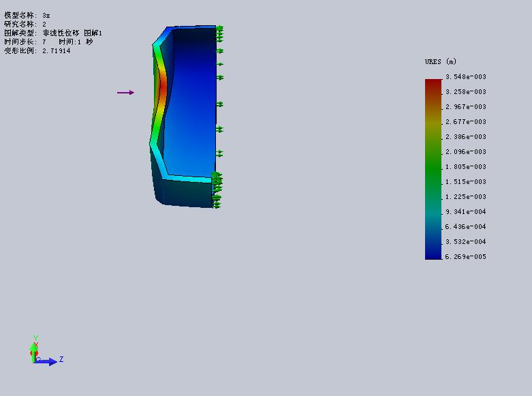Click legend value 1.515e-003
The image size is (532, 396).
click(x=465, y=182)
